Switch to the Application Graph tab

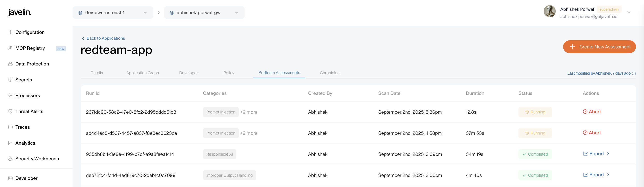pyautogui.click(x=143, y=73)
